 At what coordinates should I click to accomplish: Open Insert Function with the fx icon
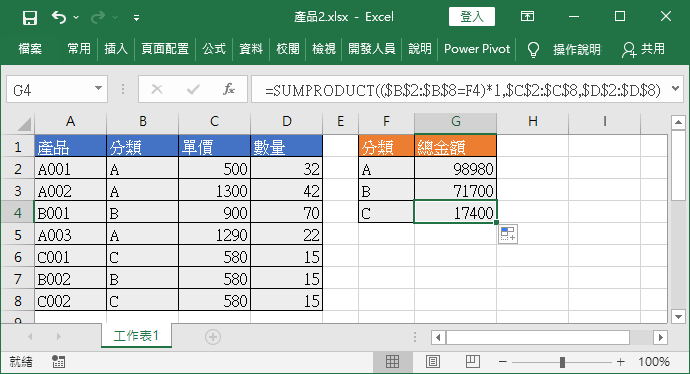tap(229, 90)
